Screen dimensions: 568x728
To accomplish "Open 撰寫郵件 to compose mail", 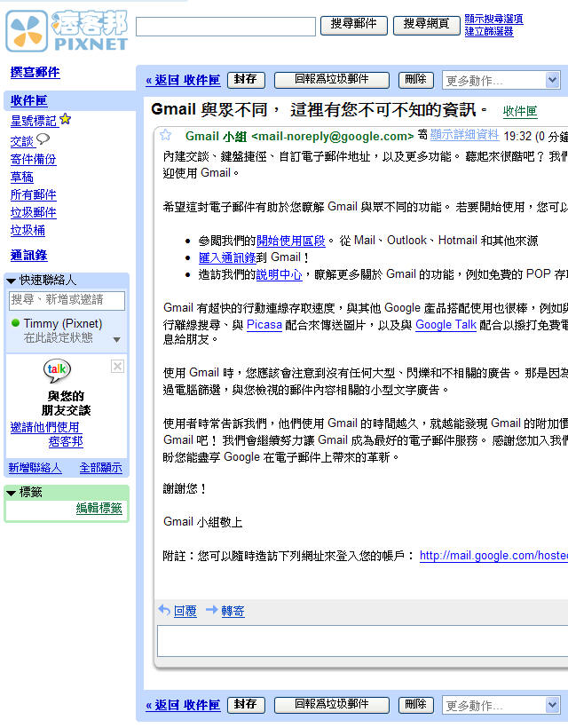I will tap(35, 72).
